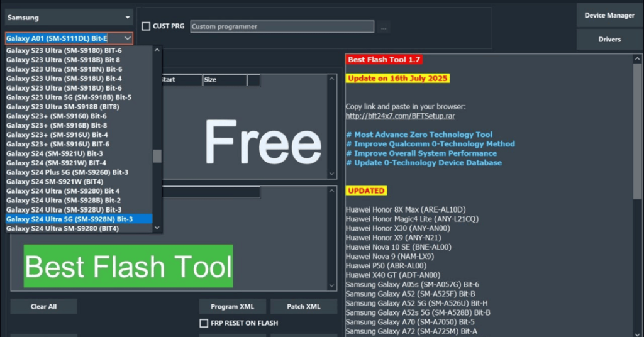Click Huawei Honor Magic4 Lite (ANY-L21CQ) entry

click(413, 219)
